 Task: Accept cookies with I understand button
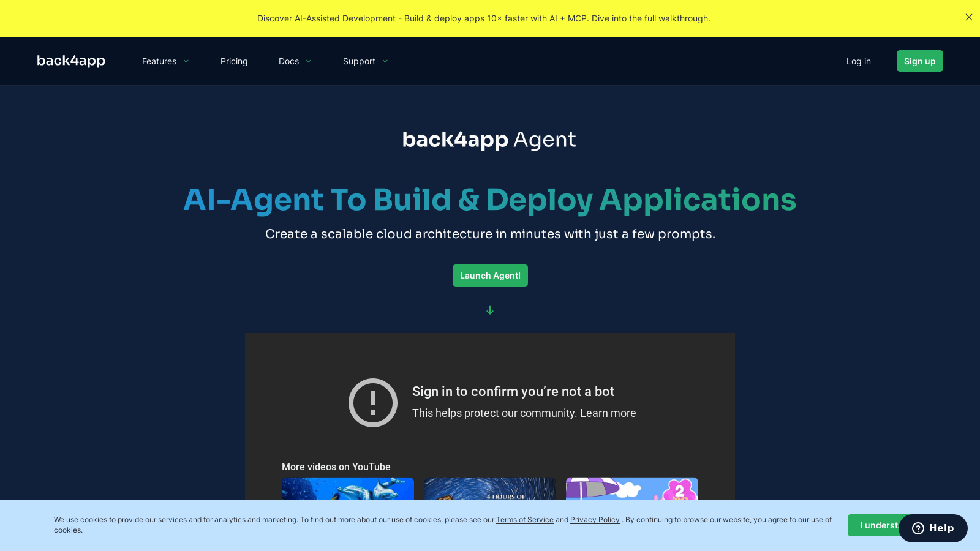coord(873,525)
